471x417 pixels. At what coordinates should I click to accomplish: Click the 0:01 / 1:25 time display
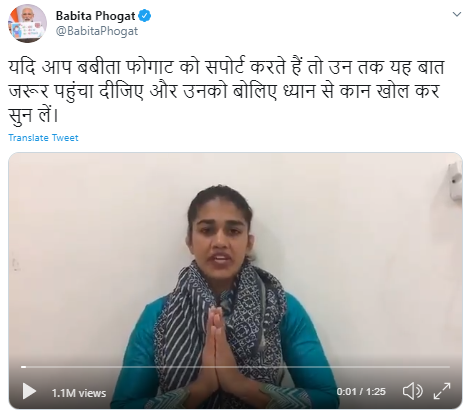[x=361, y=391]
